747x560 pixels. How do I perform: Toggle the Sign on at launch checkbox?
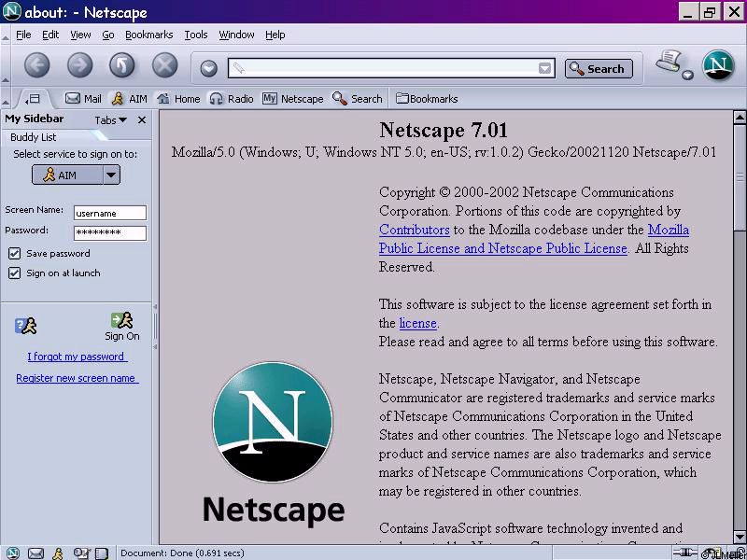(14, 273)
